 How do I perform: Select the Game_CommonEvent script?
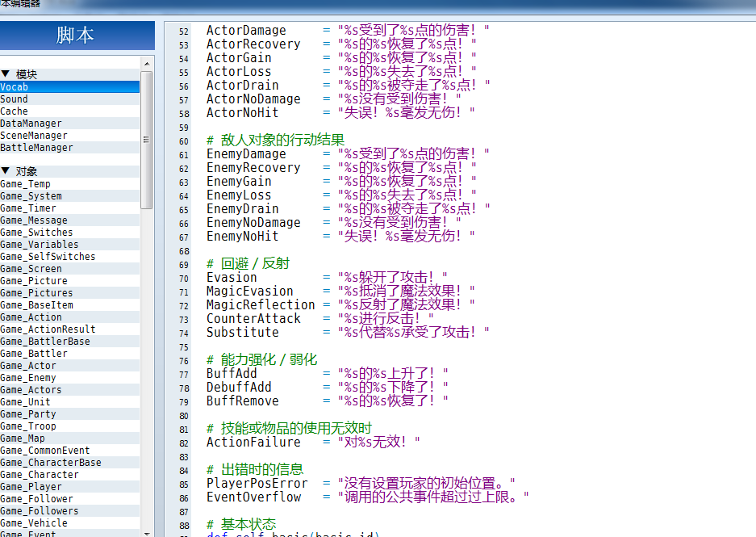pyautogui.click(x=69, y=450)
